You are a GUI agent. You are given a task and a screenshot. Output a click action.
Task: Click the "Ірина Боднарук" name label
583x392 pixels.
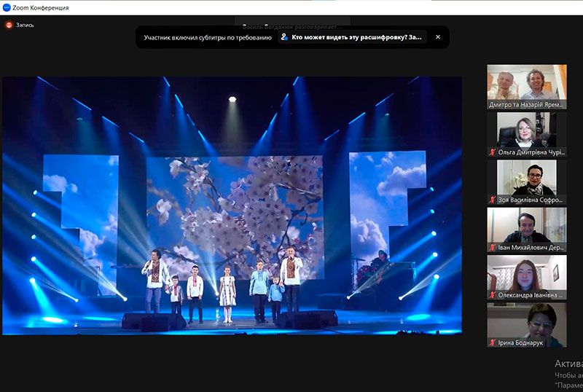tap(520, 342)
